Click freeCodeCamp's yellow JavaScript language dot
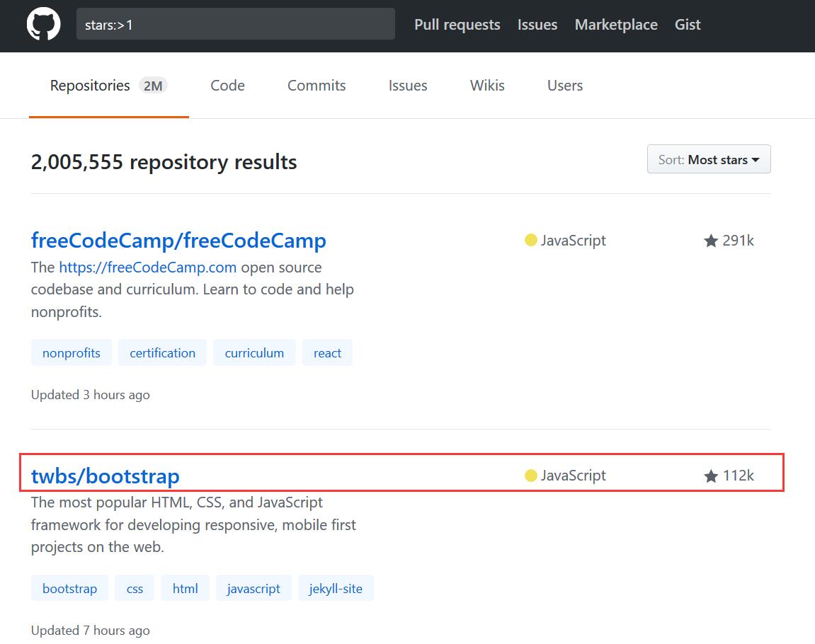815x644 pixels. point(530,240)
